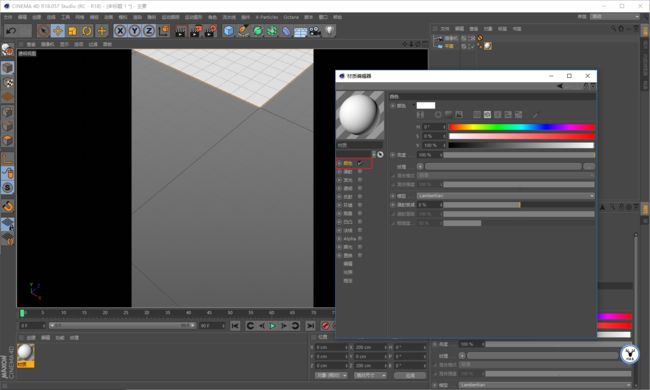Click the light bulb icon in the toolbar
The image size is (650, 390).
(x=329, y=31)
